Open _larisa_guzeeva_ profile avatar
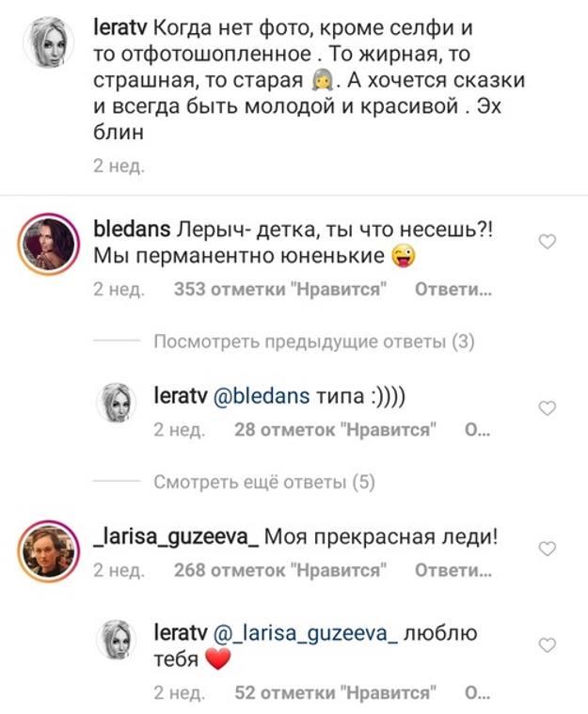The image size is (588, 714). click(47, 555)
